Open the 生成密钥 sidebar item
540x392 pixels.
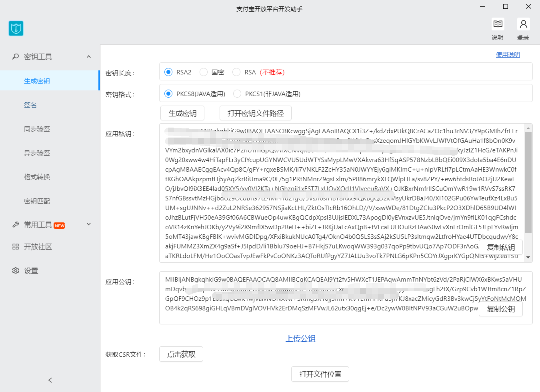pos(50,81)
